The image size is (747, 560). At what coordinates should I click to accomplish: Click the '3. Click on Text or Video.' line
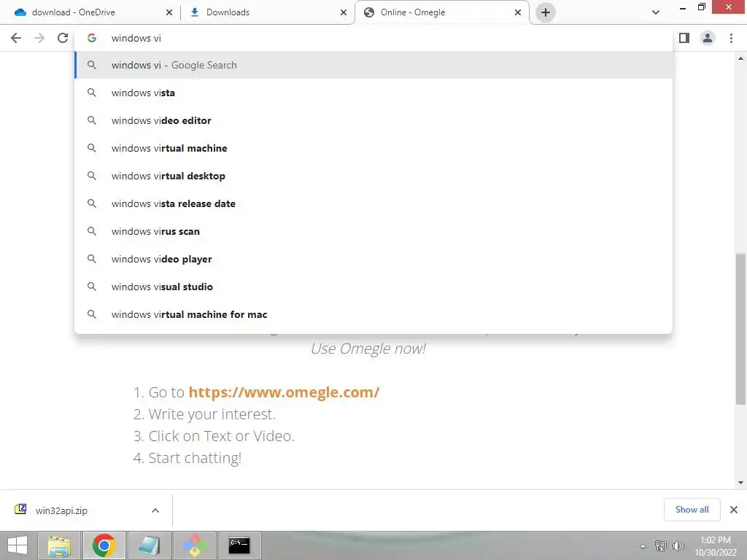tap(214, 436)
